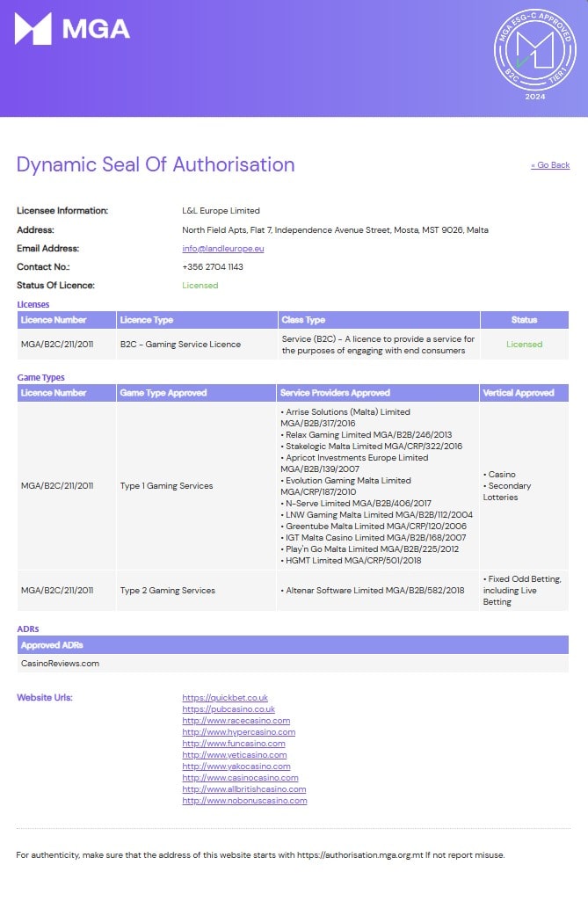Click the MGA logo in header
This screenshot has height=901, width=588.
point(72,29)
